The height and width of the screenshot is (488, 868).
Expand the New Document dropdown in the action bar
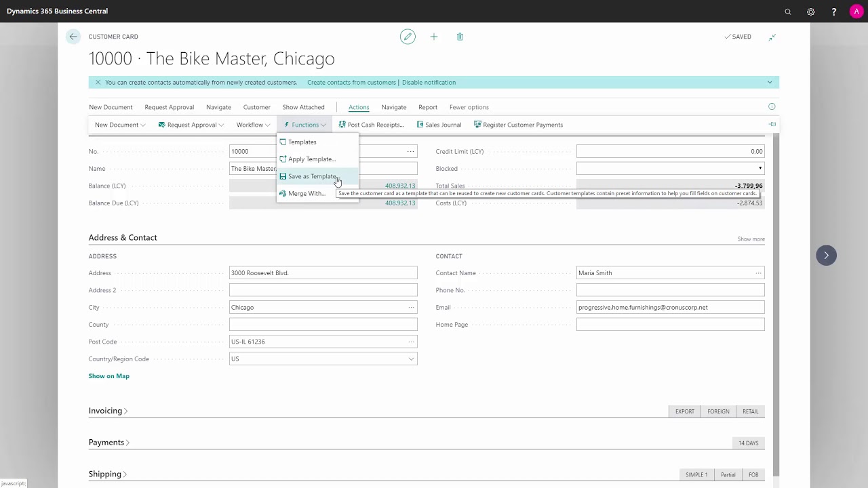tap(119, 125)
